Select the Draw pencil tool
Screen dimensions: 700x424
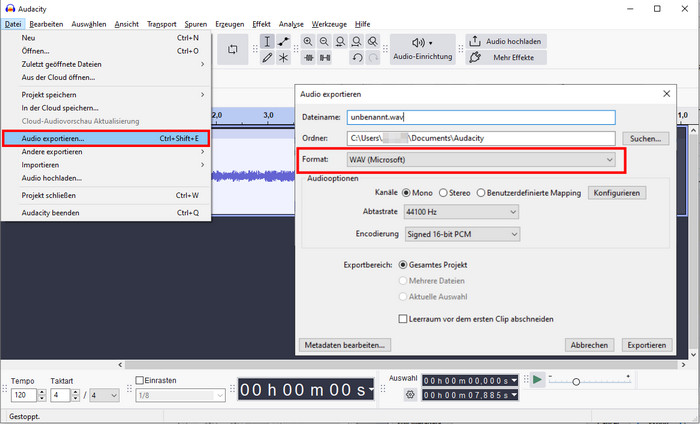click(267, 58)
